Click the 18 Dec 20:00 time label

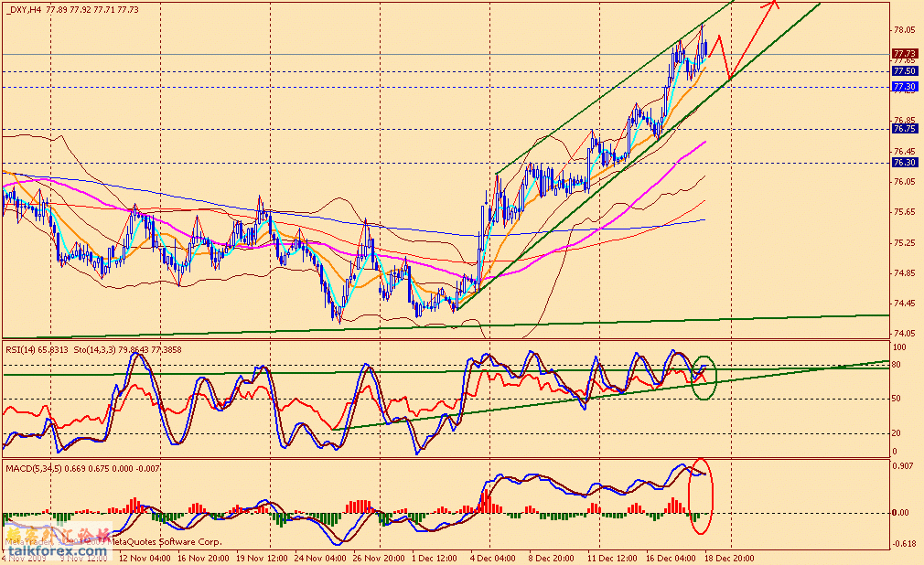(x=729, y=558)
